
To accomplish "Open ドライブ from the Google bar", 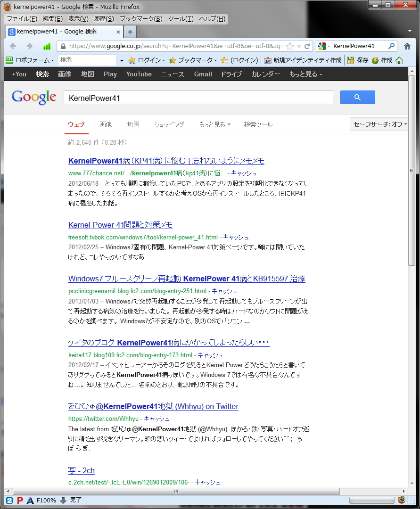I will [x=231, y=74].
